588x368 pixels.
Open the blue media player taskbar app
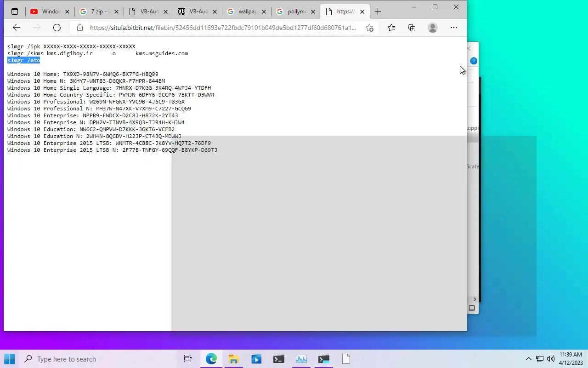256,359
